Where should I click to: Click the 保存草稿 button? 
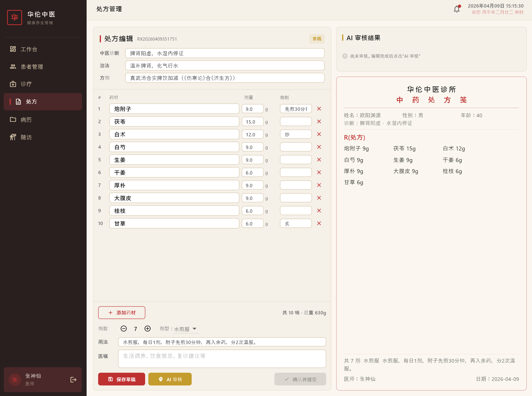[x=121, y=379]
